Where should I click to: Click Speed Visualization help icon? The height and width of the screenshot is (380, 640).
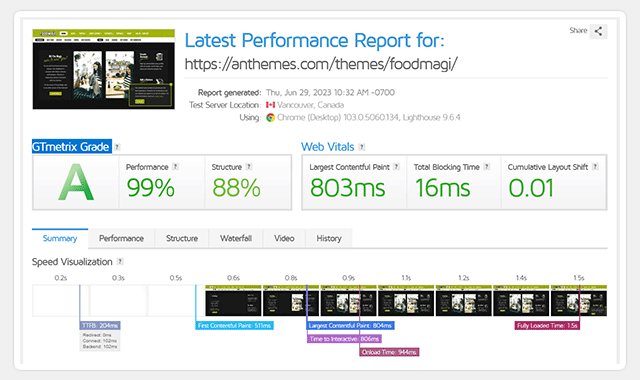point(120,262)
